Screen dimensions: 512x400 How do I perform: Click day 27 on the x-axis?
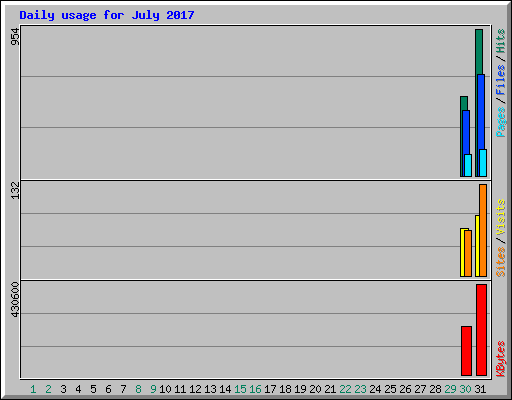pos(420,389)
